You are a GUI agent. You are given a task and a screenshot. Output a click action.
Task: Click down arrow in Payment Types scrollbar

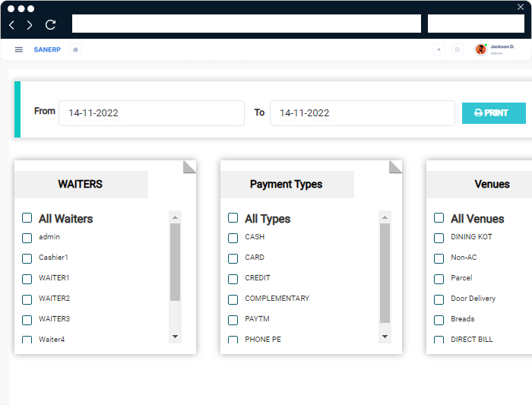[x=385, y=336]
